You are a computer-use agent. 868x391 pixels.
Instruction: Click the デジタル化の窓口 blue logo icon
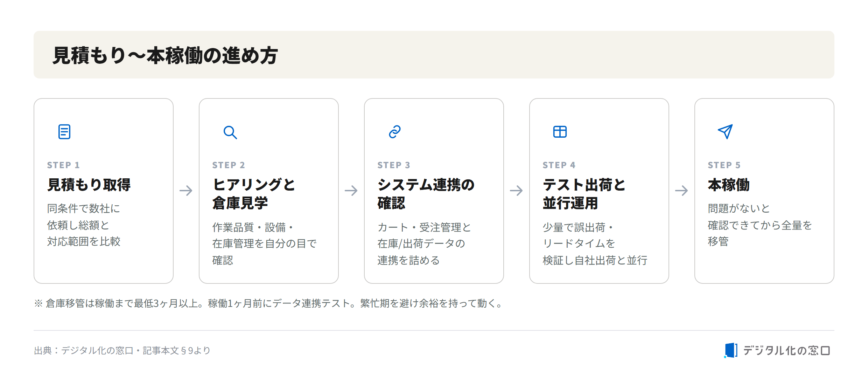(x=731, y=350)
